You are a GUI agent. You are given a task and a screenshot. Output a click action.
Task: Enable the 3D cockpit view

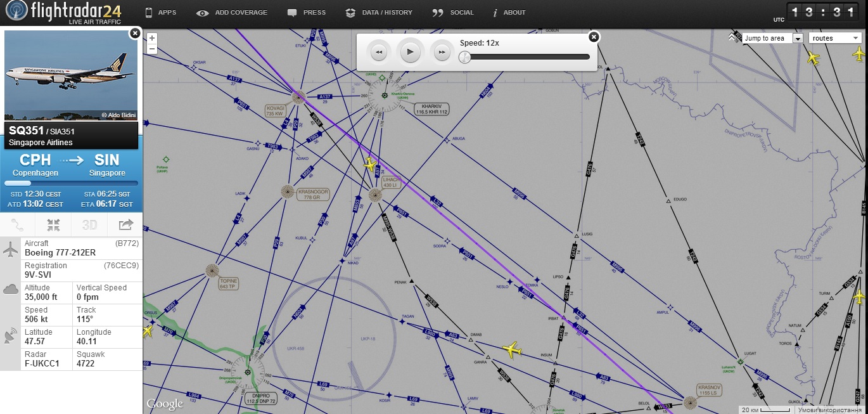89,224
